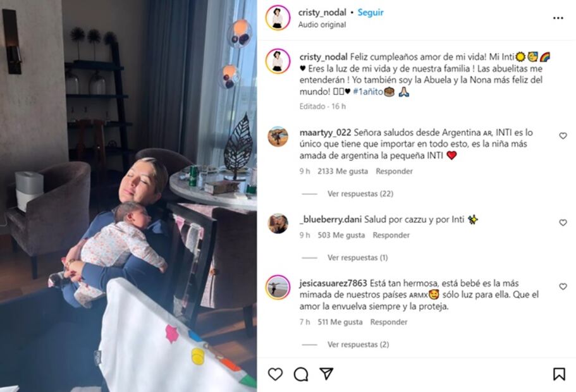The image size is (576, 392).
Task: Share post via paper plane icon
Action: [x=326, y=374]
